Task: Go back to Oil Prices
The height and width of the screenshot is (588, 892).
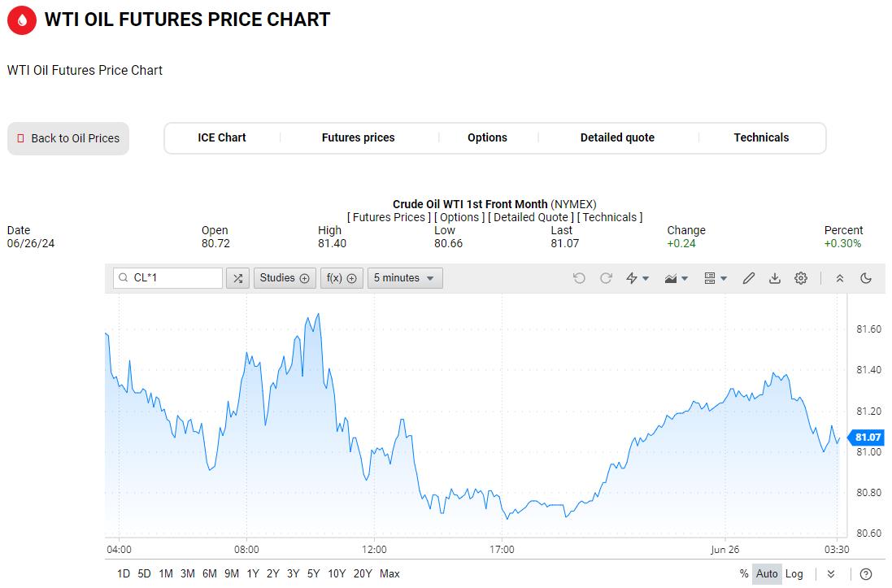Action: (x=68, y=138)
